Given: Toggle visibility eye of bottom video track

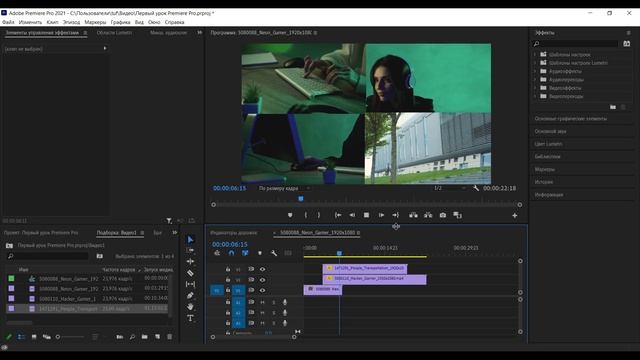Looking at the screenshot, I should 262,291.
